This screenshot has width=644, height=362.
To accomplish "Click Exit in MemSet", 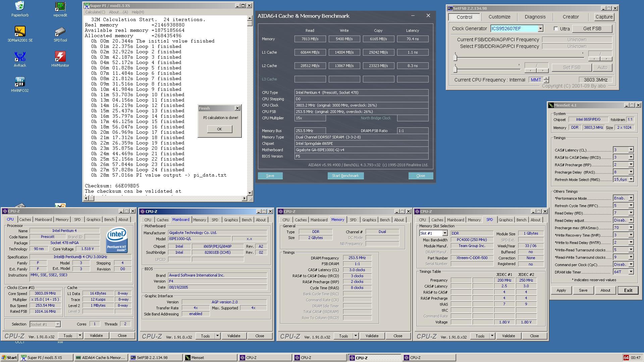I will point(628,290).
